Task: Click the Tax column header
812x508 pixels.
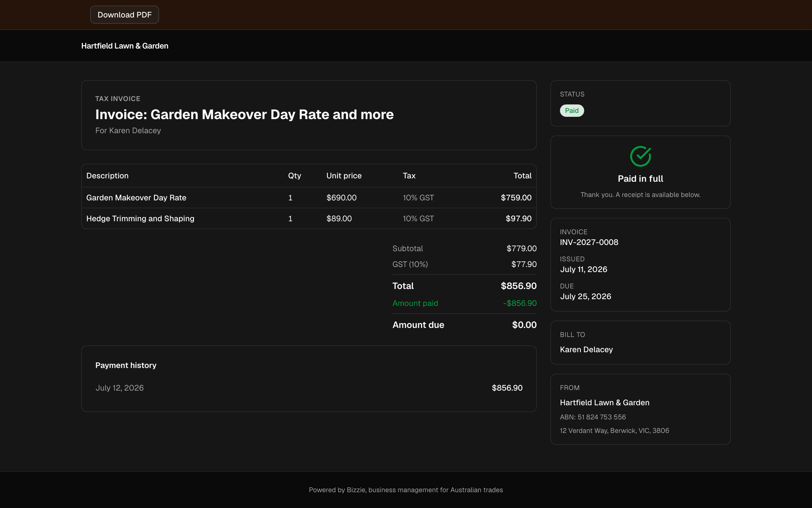Action: tap(409, 176)
